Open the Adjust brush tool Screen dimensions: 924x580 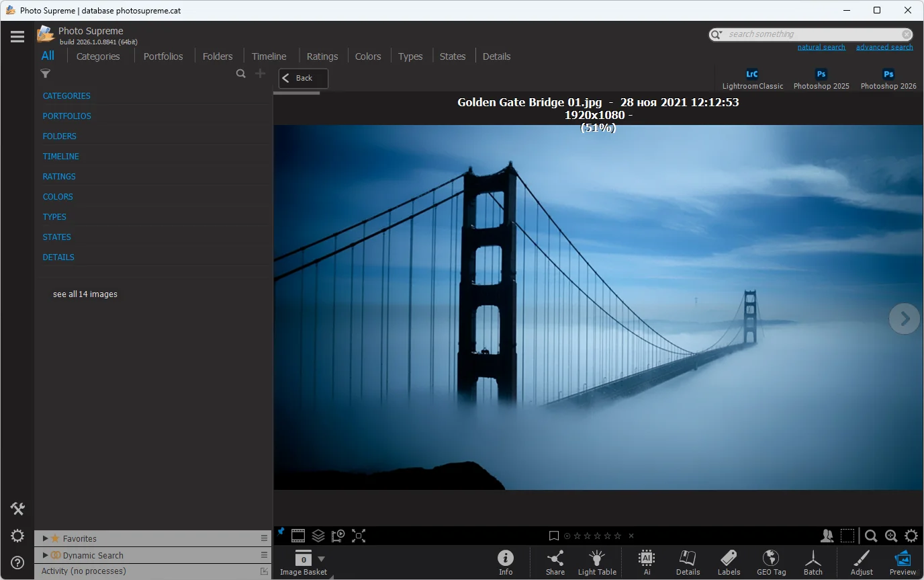click(862, 562)
